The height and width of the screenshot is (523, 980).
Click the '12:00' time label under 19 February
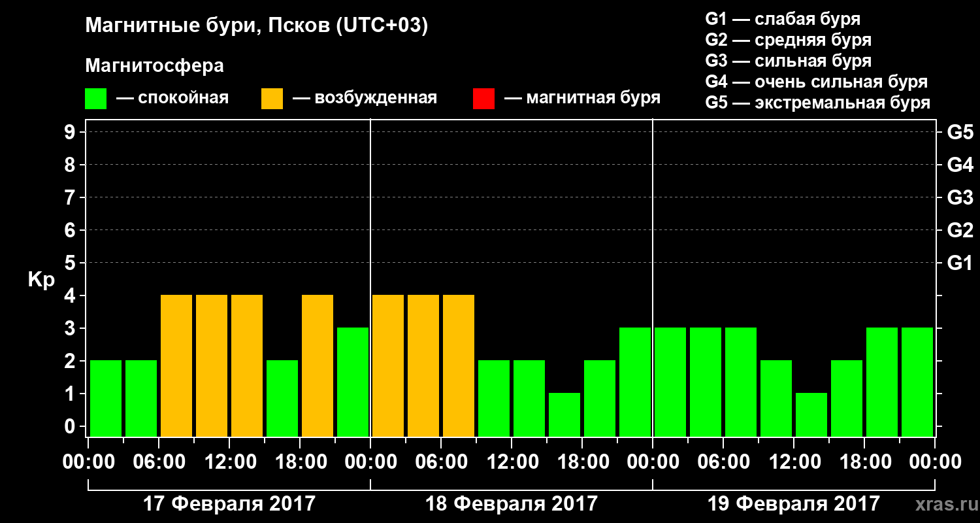click(x=794, y=462)
